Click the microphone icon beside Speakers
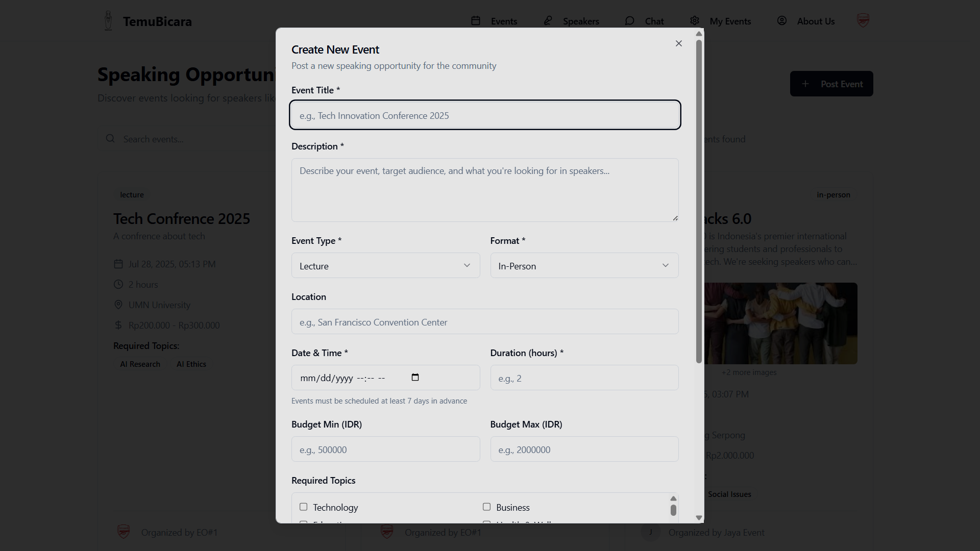 (x=548, y=21)
